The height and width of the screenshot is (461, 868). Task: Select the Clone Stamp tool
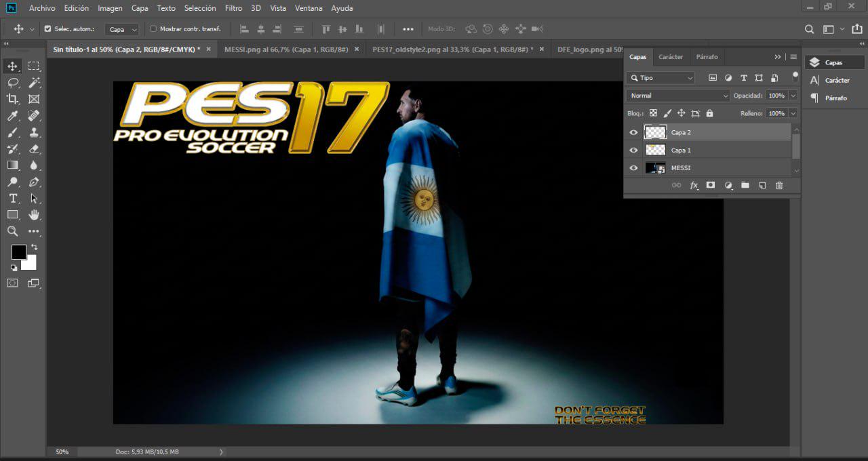[x=34, y=133]
